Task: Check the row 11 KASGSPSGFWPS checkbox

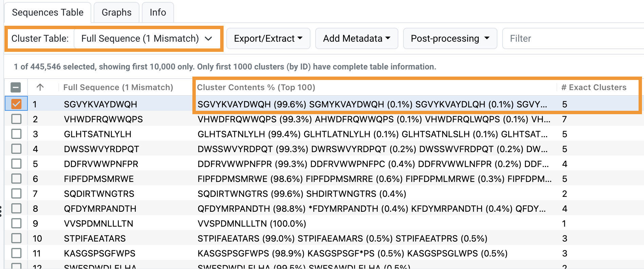Action: [16, 253]
